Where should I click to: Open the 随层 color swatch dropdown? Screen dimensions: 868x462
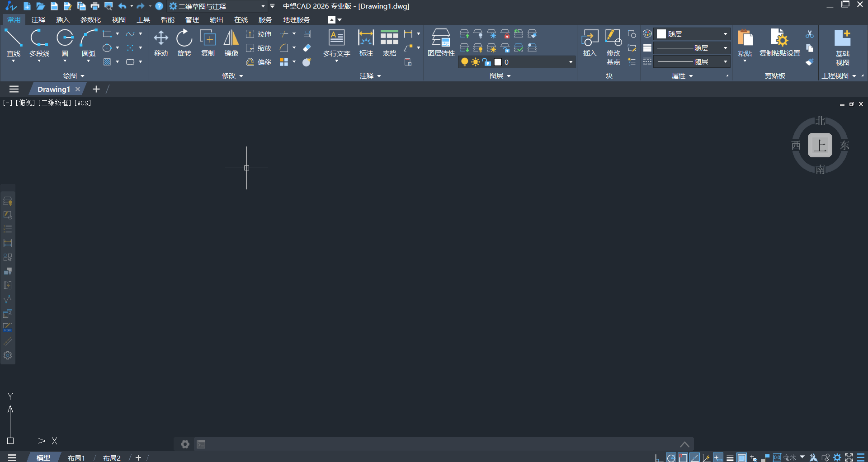tap(725, 34)
